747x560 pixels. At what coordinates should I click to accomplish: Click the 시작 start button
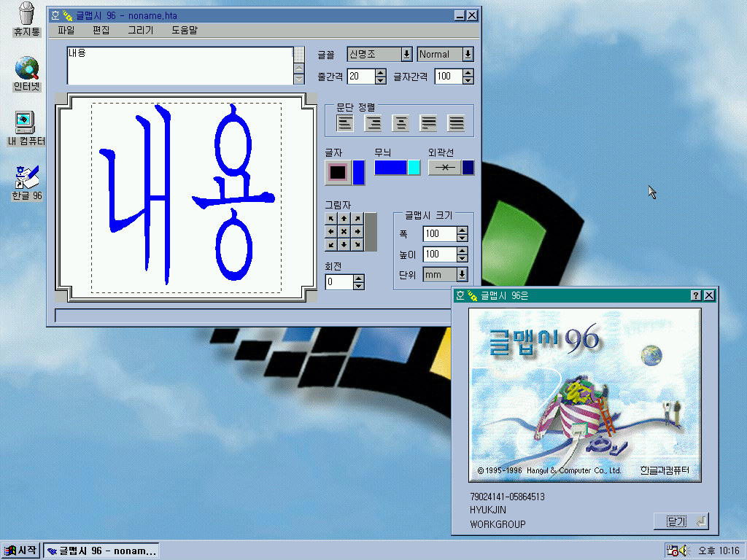pyautogui.click(x=20, y=551)
